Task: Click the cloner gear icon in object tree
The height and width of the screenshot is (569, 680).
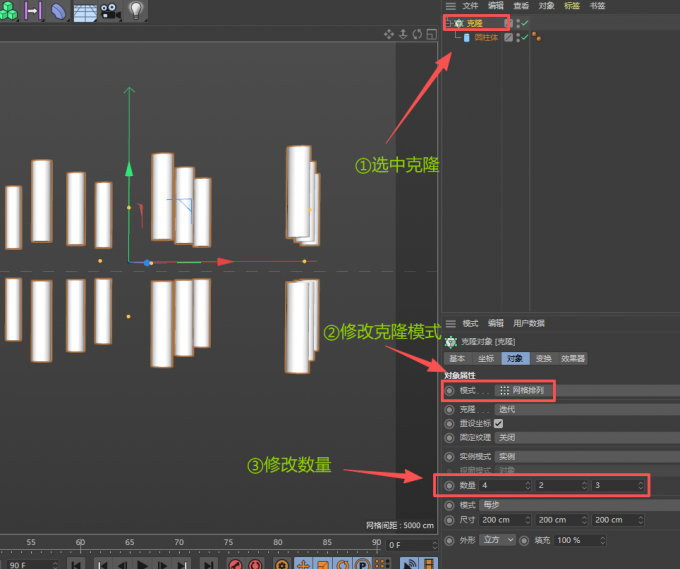Action: (459, 23)
